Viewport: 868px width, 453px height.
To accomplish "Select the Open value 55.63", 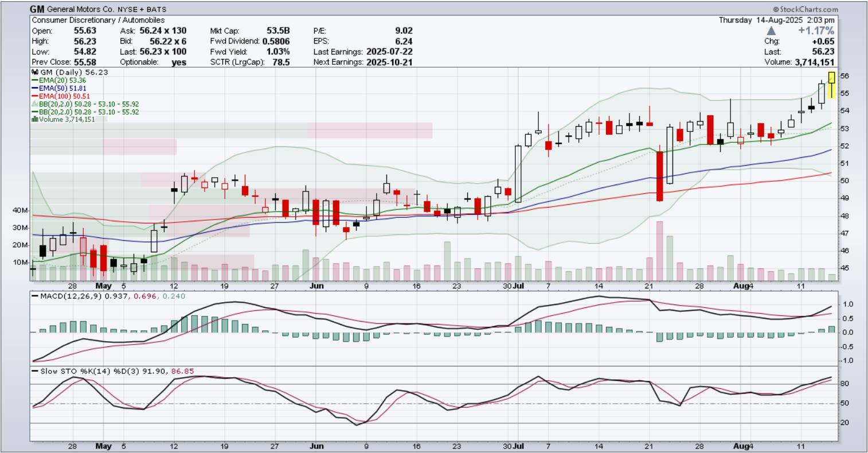I will click(x=84, y=30).
